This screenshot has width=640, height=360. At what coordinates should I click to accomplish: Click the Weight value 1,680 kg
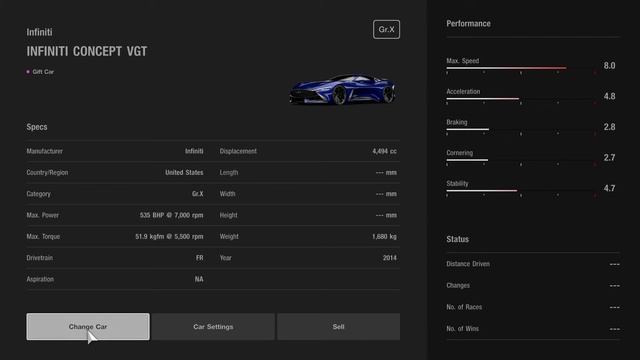click(x=384, y=237)
